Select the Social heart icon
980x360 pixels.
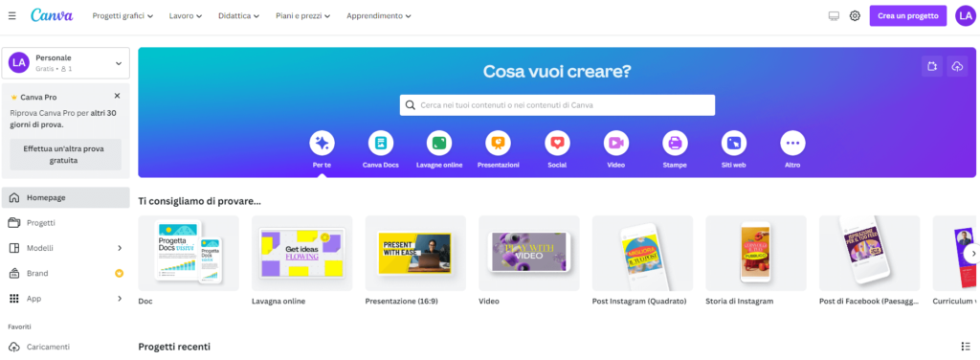point(558,143)
